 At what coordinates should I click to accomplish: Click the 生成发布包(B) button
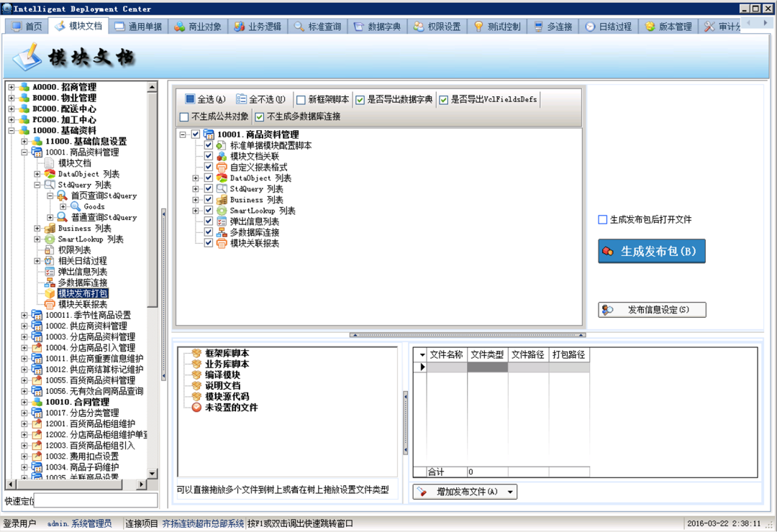pyautogui.click(x=652, y=251)
